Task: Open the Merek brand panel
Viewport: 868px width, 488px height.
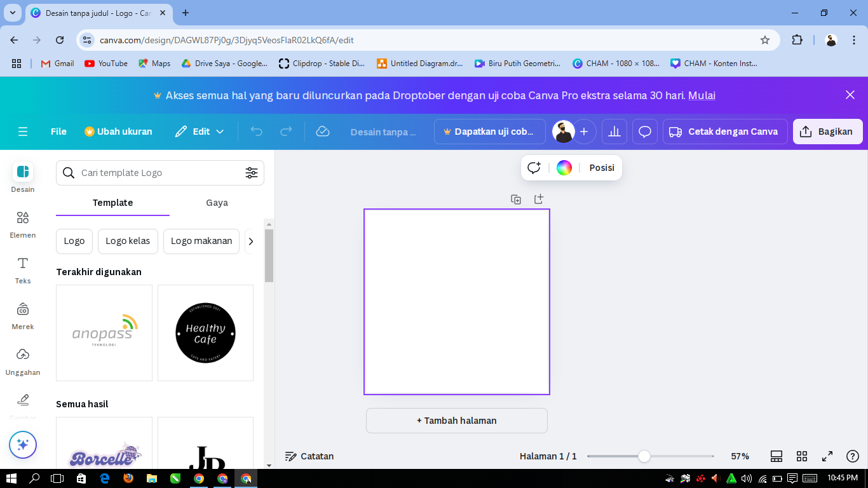Action: point(23,316)
